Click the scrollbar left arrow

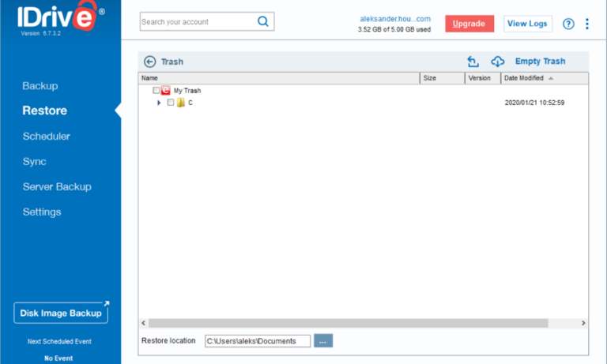click(144, 323)
